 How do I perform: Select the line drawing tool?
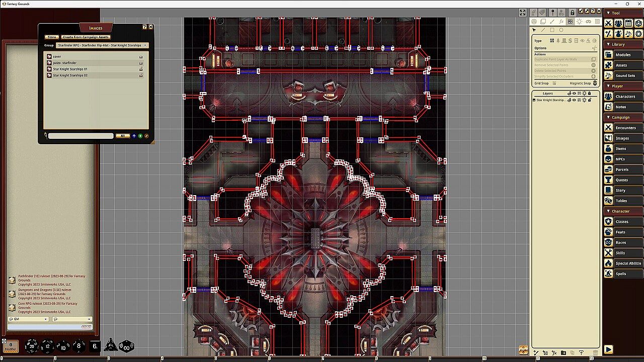click(543, 30)
